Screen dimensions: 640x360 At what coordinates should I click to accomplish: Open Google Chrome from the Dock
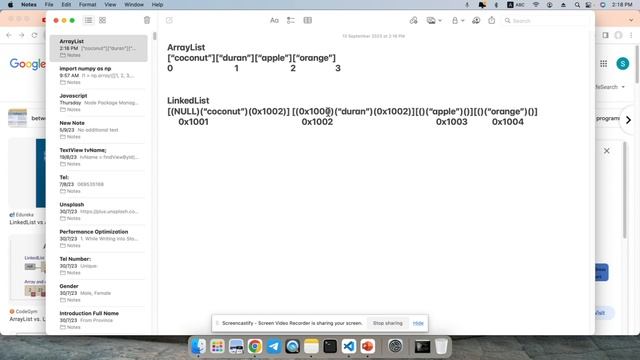click(x=255, y=346)
